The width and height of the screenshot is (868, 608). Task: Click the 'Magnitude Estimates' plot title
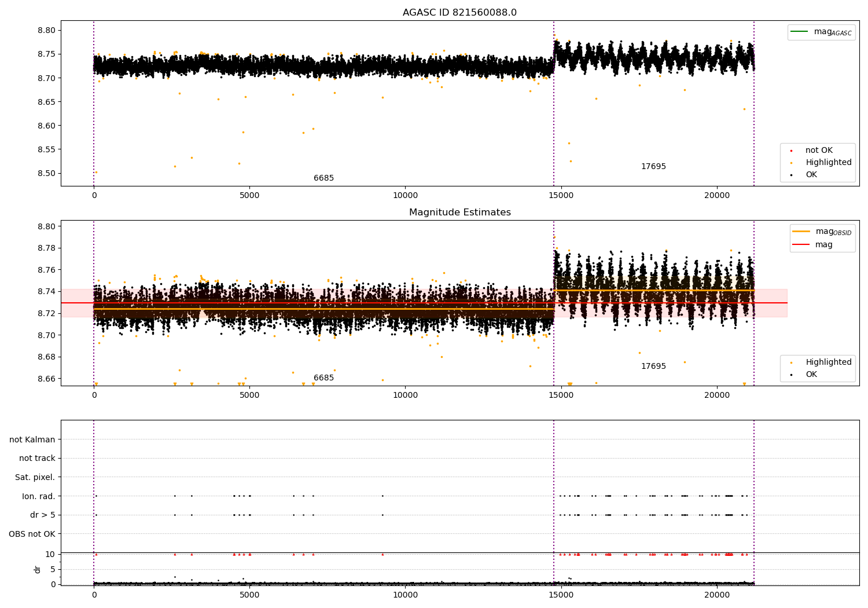coord(459,213)
